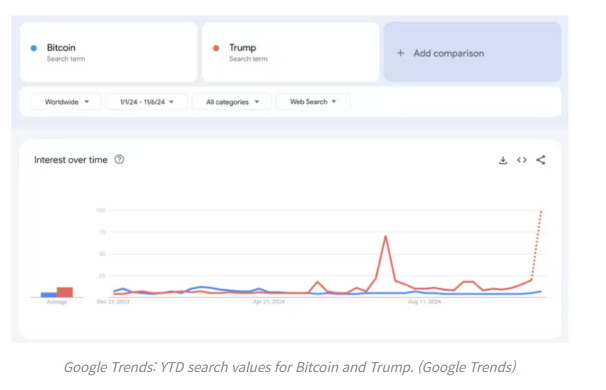The height and width of the screenshot is (390, 606).
Task: Expand the Worldwide region dropdown
Action: [x=66, y=102]
